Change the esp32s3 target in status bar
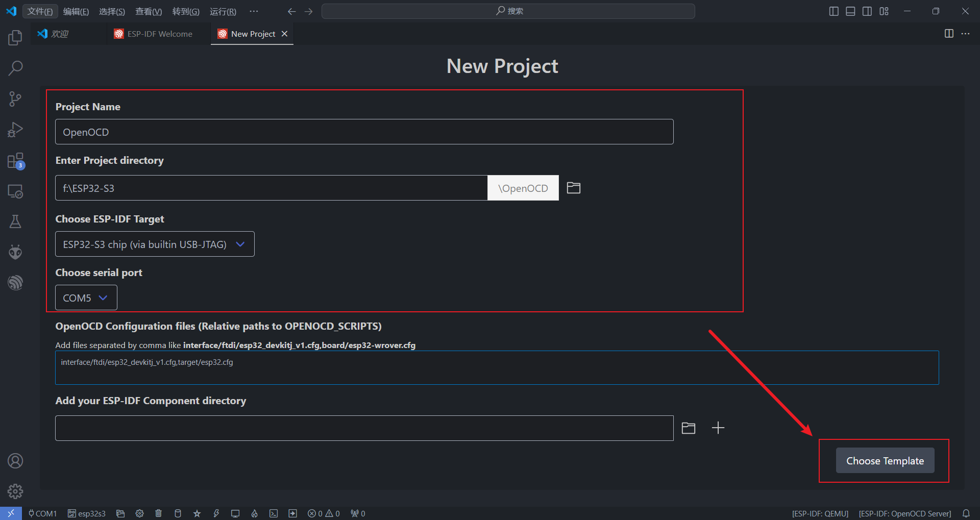 (87, 513)
